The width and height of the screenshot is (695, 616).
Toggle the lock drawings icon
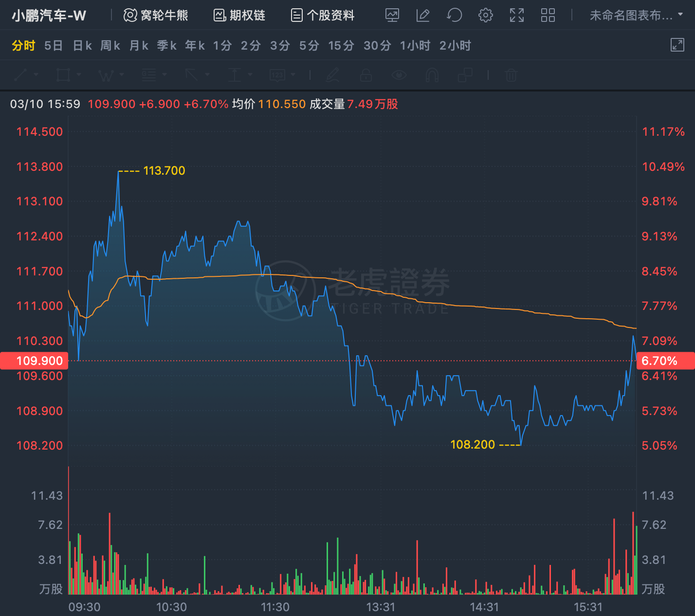pyautogui.click(x=366, y=75)
